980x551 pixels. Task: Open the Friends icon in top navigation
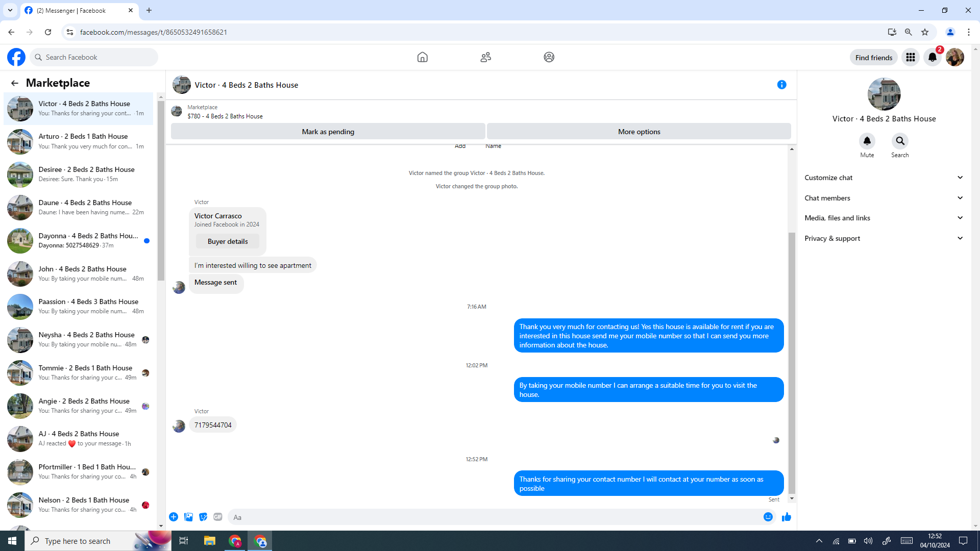[x=485, y=57]
